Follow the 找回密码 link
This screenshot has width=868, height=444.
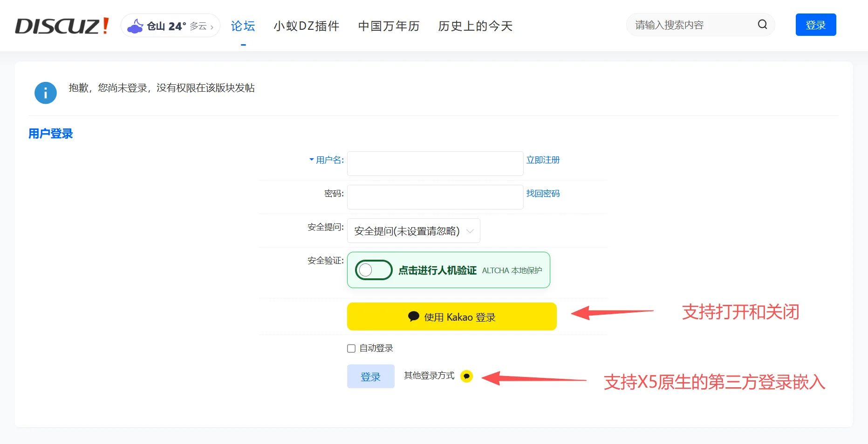pos(543,194)
